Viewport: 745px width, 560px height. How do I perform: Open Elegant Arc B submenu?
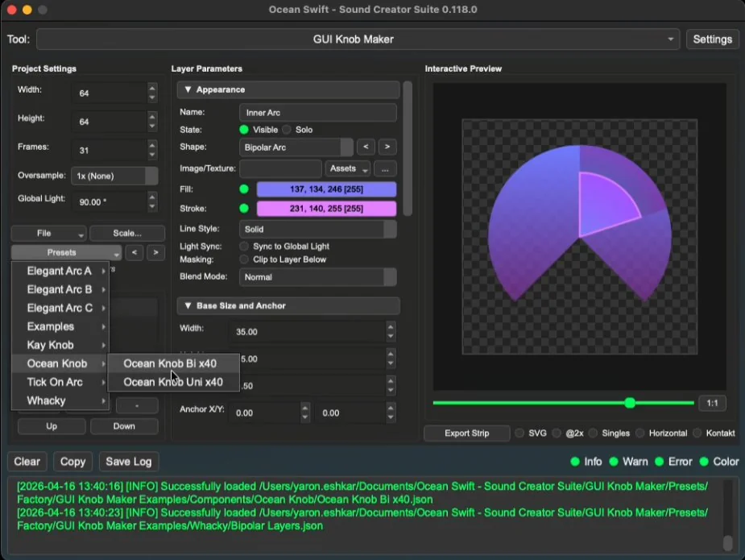60,289
